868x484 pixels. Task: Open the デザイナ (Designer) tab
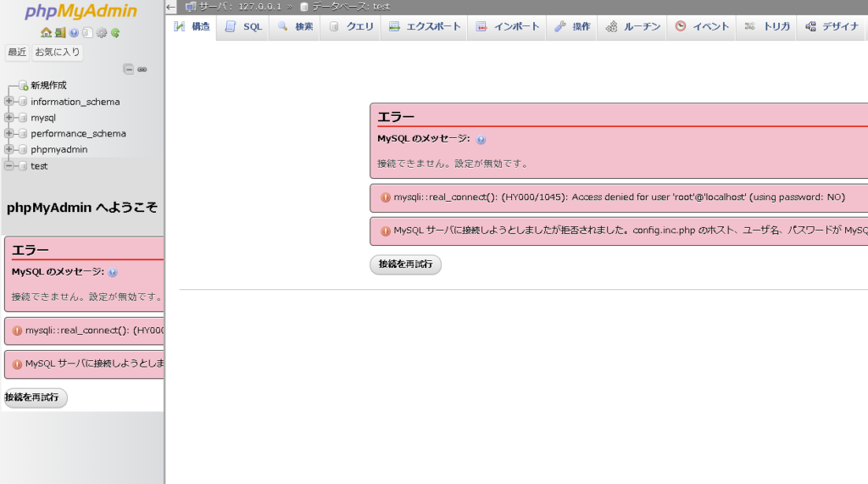(832, 26)
